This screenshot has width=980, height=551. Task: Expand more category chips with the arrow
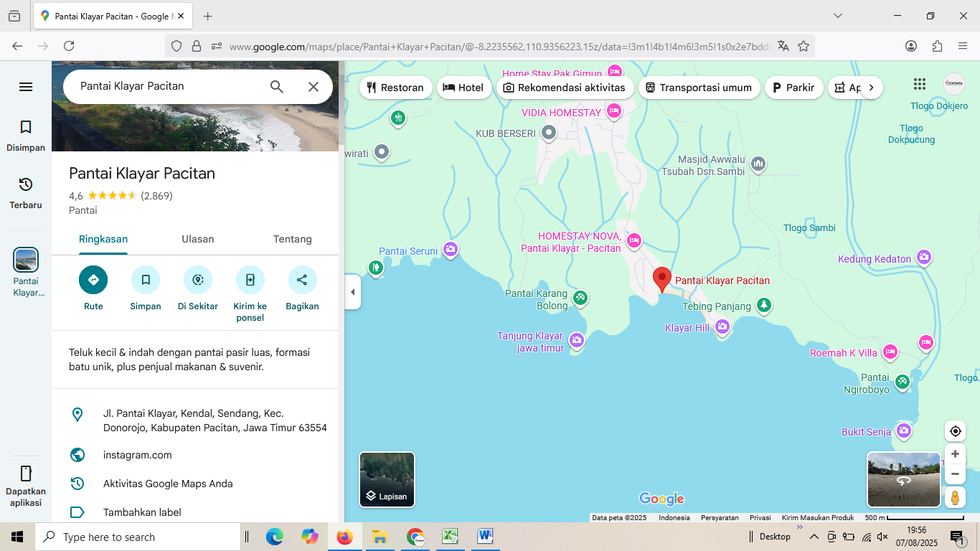click(871, 87)
